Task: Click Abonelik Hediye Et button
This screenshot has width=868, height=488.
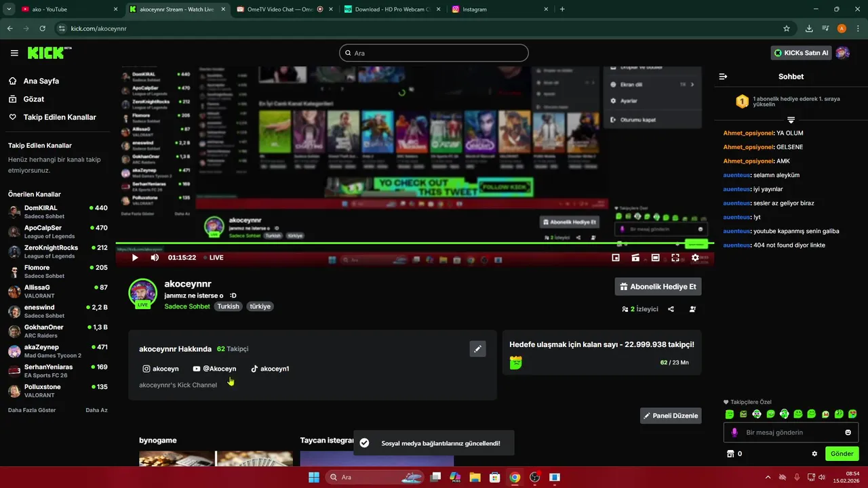Action: (658, 287)
